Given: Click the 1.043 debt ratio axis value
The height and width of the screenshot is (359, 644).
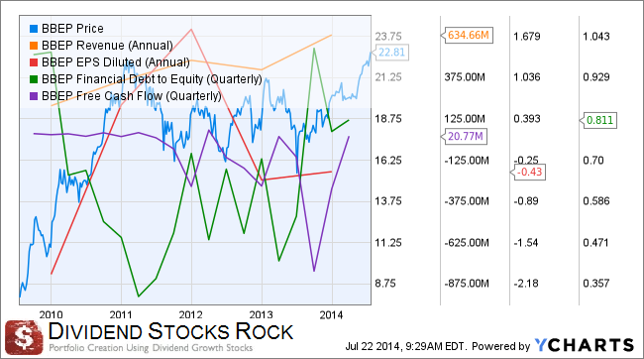Looking at the screenshot, I should tap(596, 37).
